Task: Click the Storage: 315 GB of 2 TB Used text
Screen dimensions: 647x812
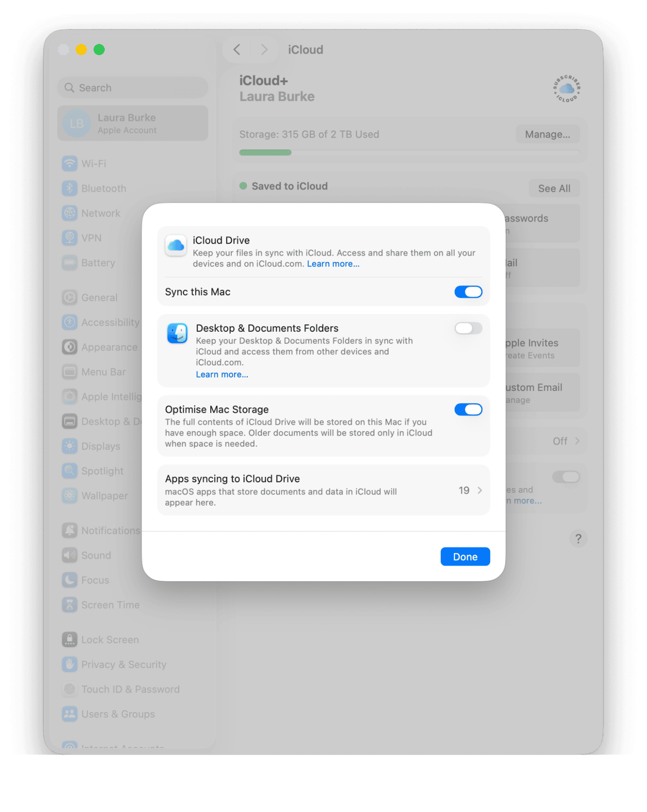Action: 309,134
